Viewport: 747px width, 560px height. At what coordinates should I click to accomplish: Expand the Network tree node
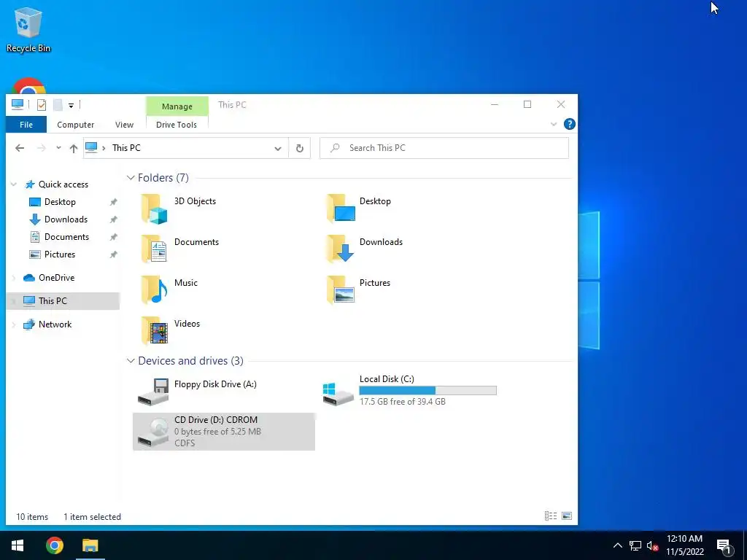click(x=14, y=324)
